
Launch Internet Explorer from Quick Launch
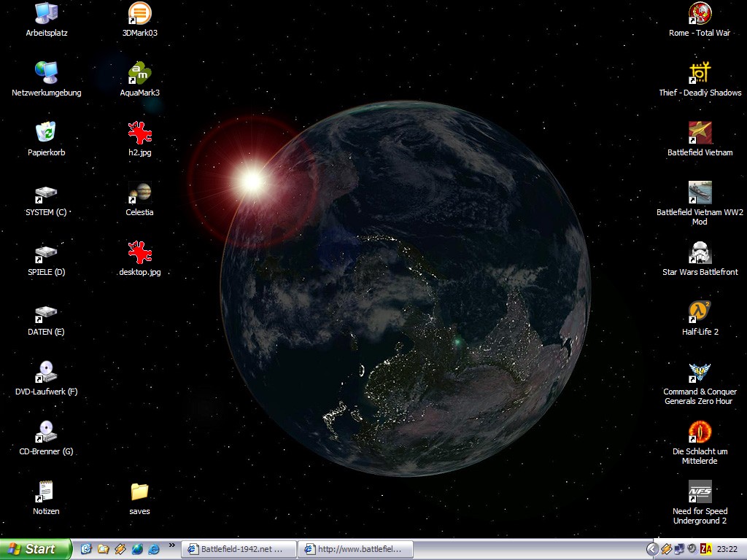click(x=154, y=549)
